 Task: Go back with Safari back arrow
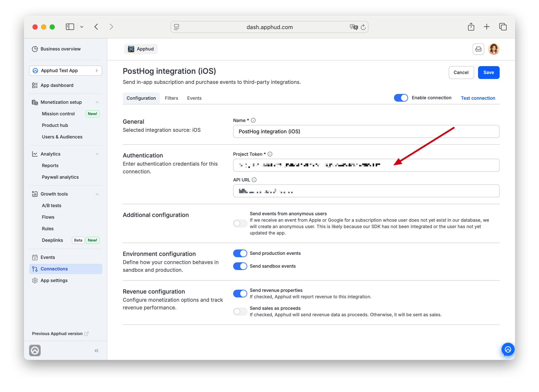tap(96, 27)
